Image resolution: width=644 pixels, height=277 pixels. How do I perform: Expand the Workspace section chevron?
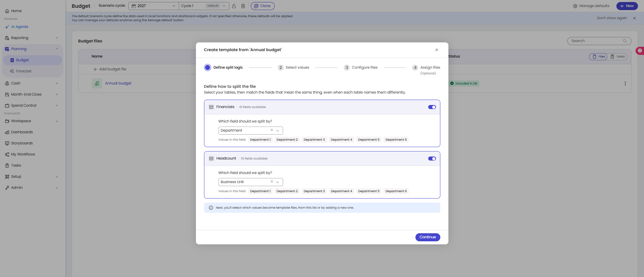coord(57,121)
